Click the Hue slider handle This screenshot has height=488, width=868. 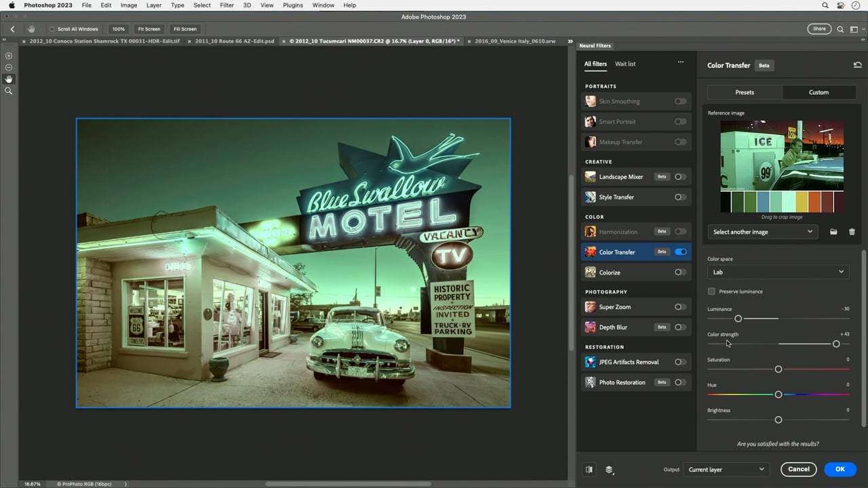point(778,394)
